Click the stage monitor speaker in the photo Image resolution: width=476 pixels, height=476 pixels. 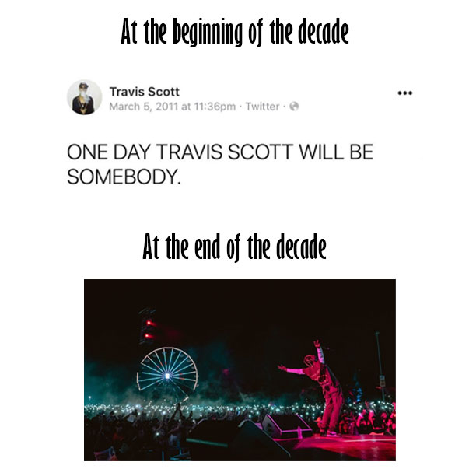pyautogui.click(x=286, y=425)
